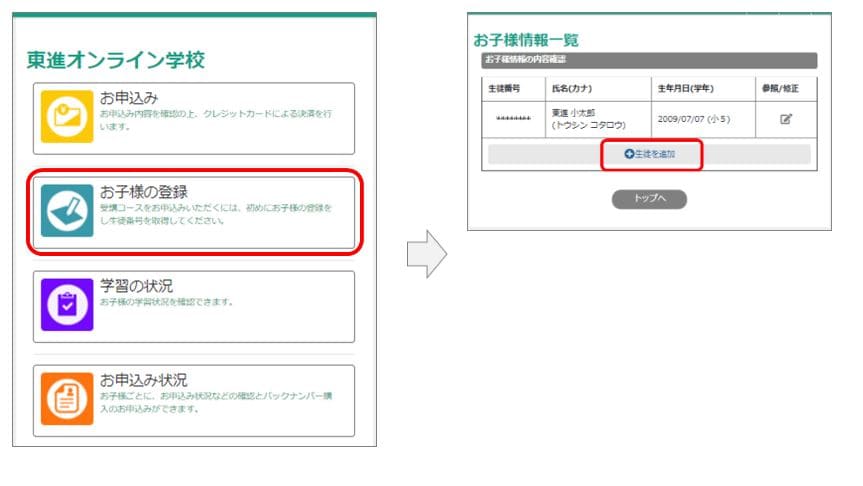
Task: Click the description under お申込み
Action: tap(216, 120)
